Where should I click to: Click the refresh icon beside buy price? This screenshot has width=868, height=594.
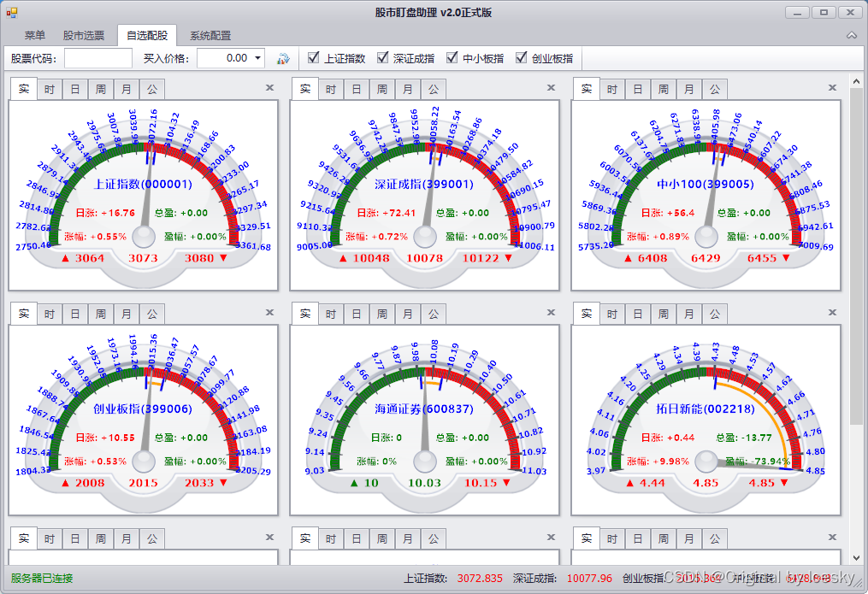[283, 58]
